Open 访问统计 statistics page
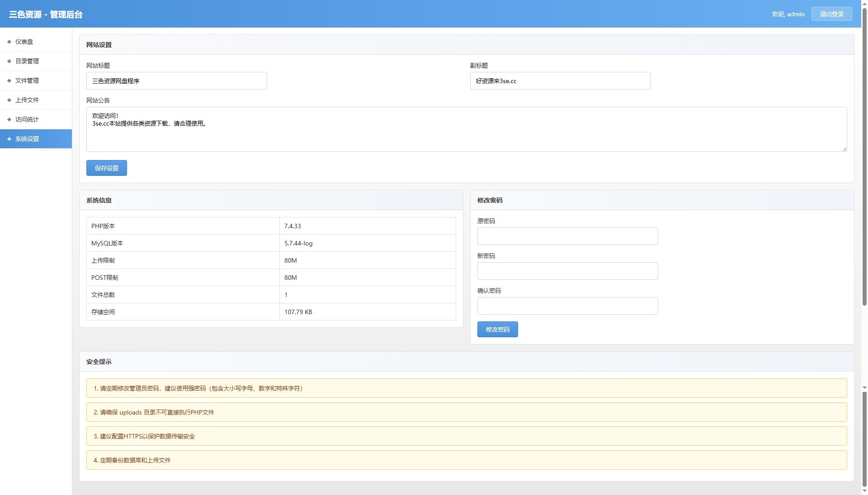 point(27,119)
